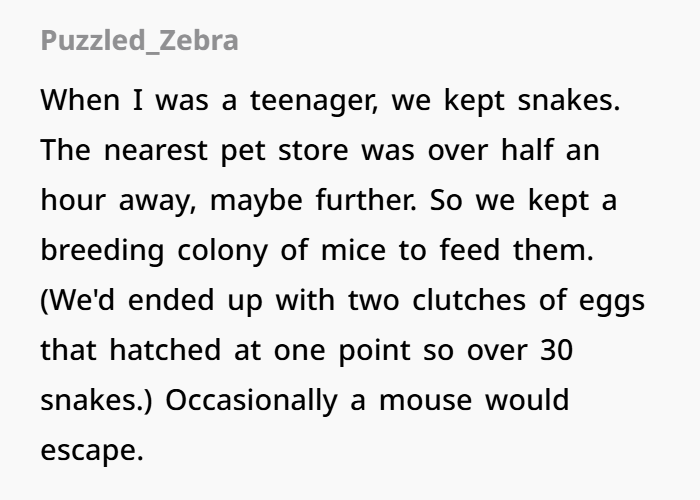The width and height of the screenshot is (700, 500).
Task: Select the word "feed" in the comment text
Action: point(470,249)
